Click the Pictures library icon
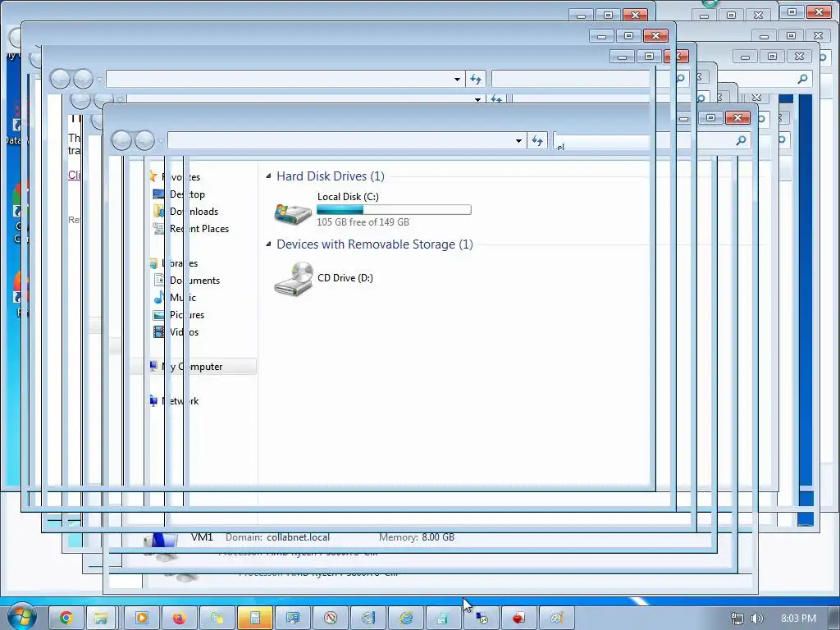 (159, 315)
